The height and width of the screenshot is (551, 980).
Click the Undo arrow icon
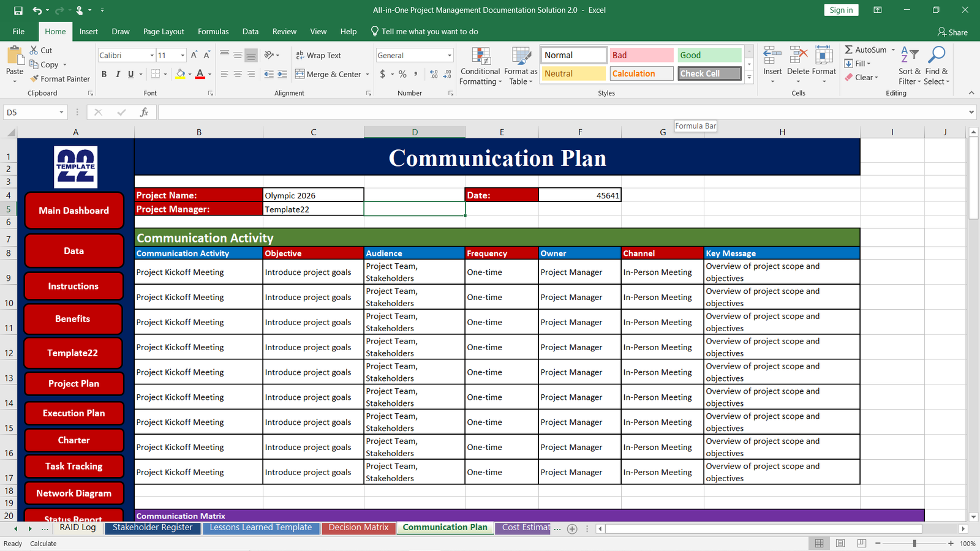38,10
